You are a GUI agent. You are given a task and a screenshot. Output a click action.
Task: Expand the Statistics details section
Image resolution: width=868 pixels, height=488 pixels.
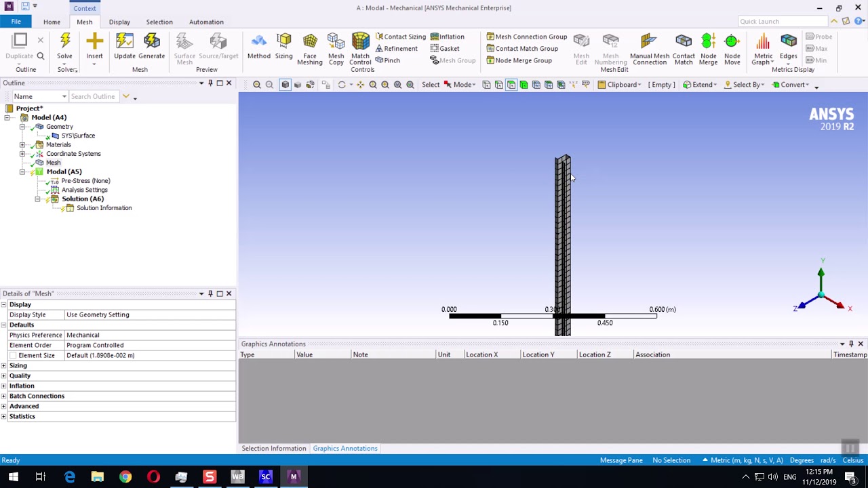[4, 416]
